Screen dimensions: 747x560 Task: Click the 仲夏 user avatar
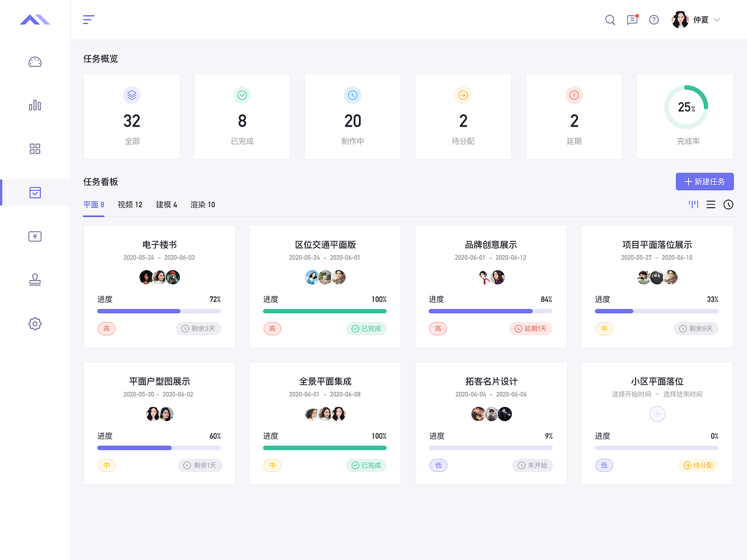pos(680,20)
